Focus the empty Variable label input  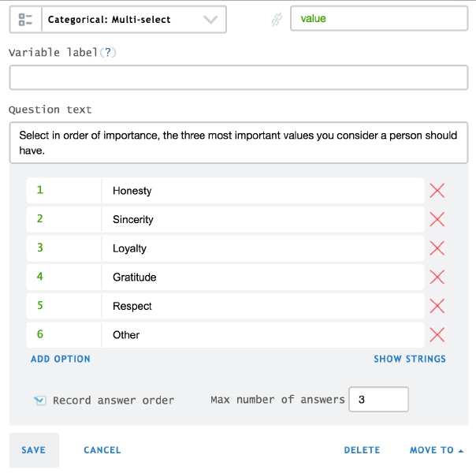[238, 77]
